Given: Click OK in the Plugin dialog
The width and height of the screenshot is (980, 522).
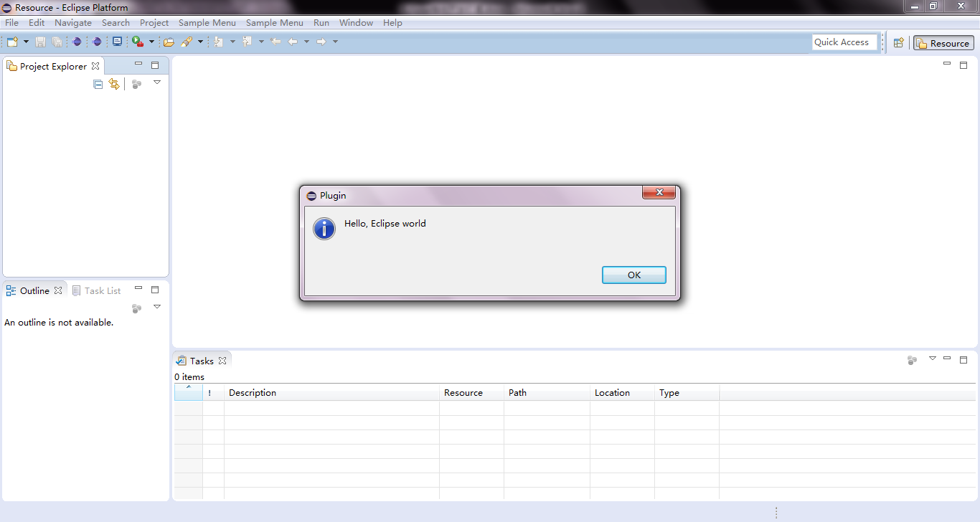Looking at the screenshot, I should tap(634, 275).
